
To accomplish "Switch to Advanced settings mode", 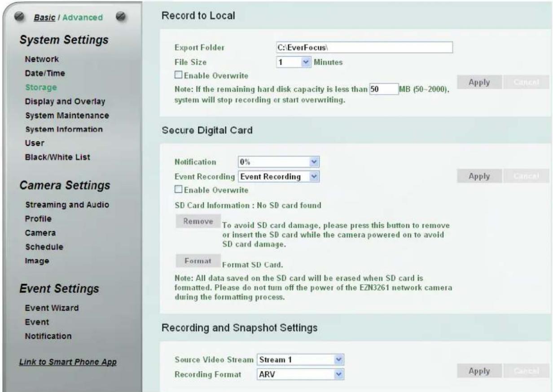I will (84, 17).
